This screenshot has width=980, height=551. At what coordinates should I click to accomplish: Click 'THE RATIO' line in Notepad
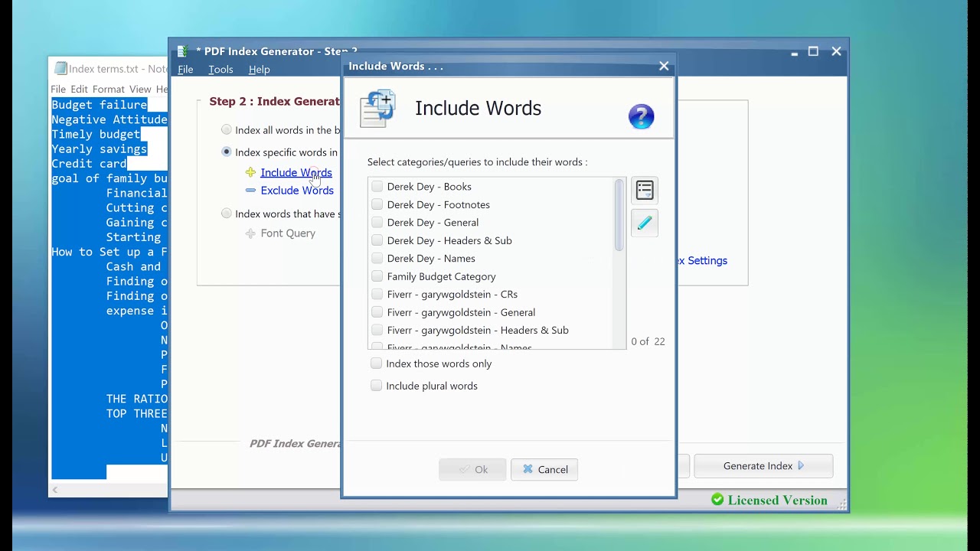pos(137,399)
